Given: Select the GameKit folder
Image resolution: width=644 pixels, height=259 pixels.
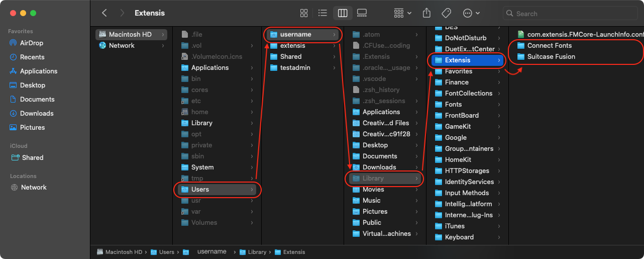Looking at the screenshot, I should [x=467, y=126].
